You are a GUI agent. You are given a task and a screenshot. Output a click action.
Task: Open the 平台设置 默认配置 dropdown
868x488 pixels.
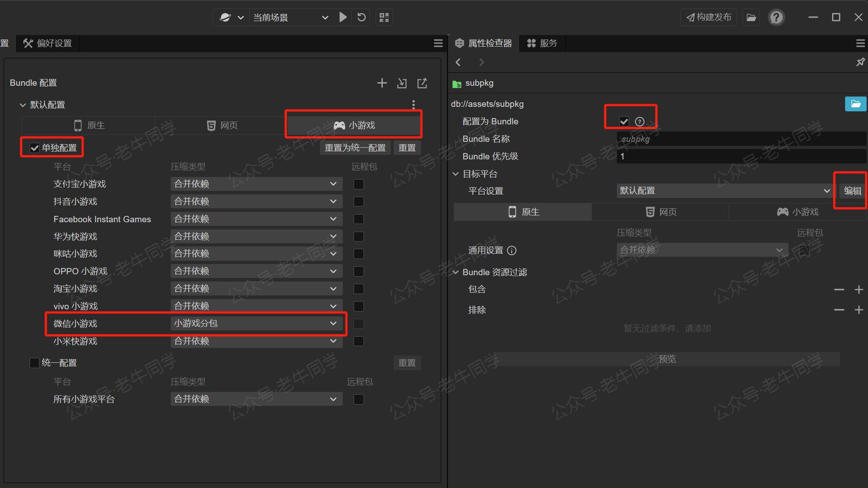click(725, 191)
